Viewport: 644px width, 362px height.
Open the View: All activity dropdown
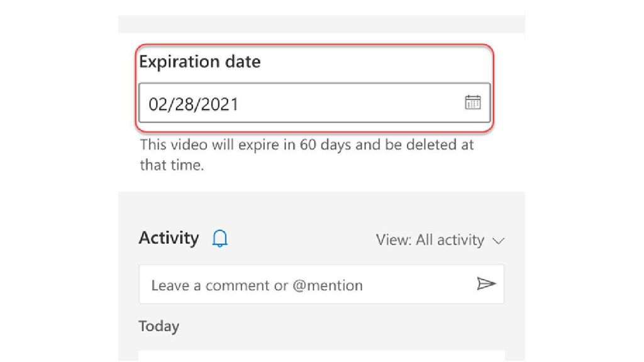point(440,240)
